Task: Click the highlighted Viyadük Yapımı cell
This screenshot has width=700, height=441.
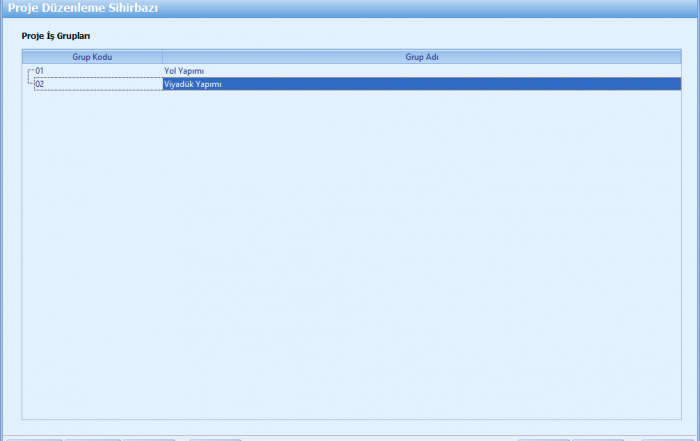Action: click(192, 85)
